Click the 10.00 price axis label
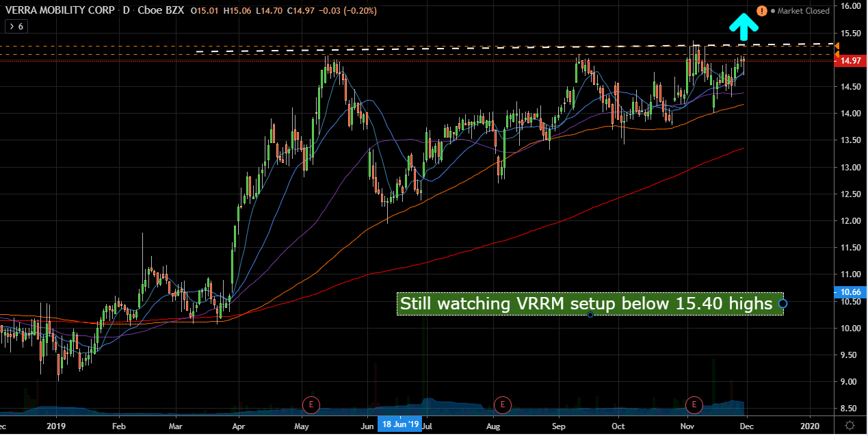Viewport: 868px width, 436px height. (851, 329)
